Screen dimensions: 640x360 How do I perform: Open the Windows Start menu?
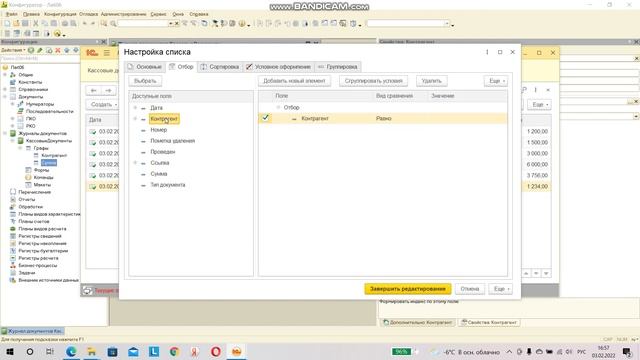tap(9, 351)
